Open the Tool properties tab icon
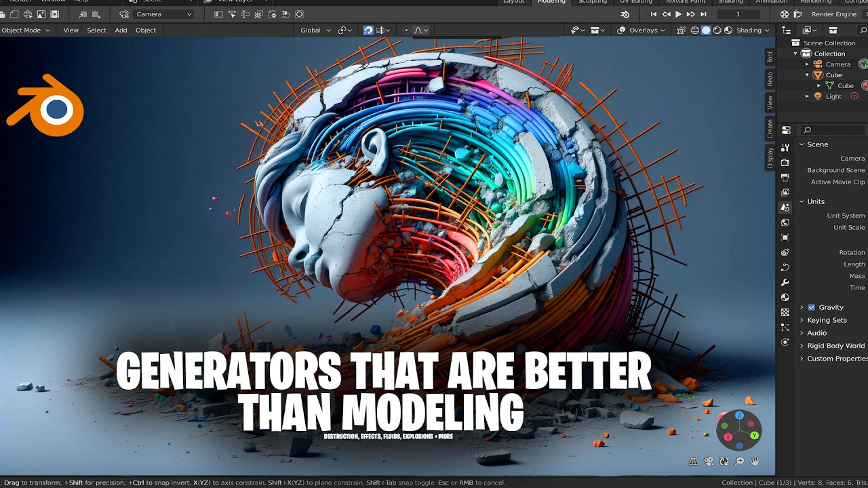The width and height of the screenshot is (868, 488). (785, 148)
